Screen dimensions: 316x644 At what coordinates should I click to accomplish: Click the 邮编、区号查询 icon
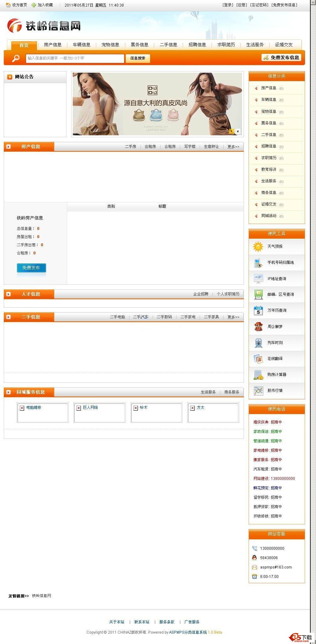pyautogui.click(x=258, y=294)
